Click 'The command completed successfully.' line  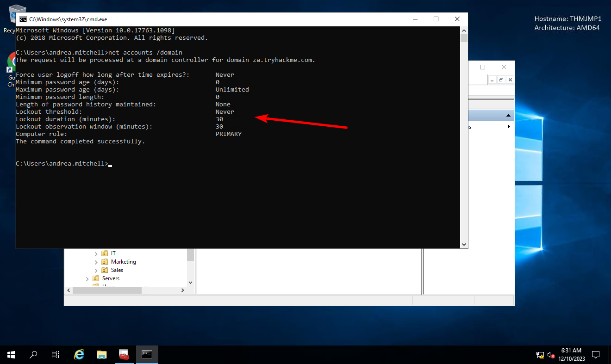pos(81,142)
